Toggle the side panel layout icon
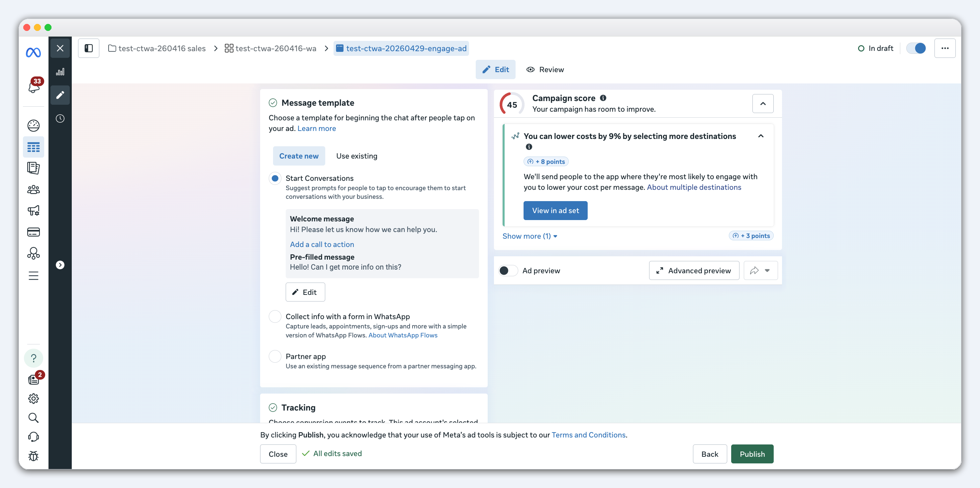This screenshot has width=980, height=488. (x=89, y=48)
